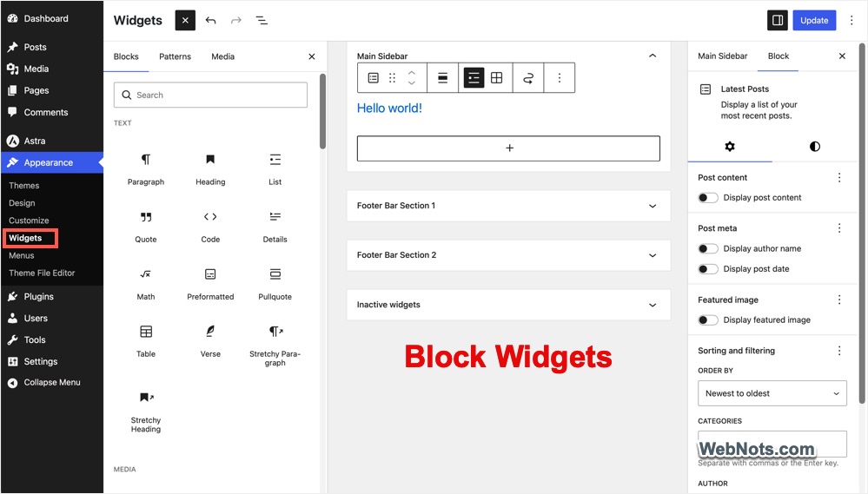Viewport: 868px width, 494px height.
Task: Insert a Heading block
Action: pyautogui.click(x=210, y=169)
